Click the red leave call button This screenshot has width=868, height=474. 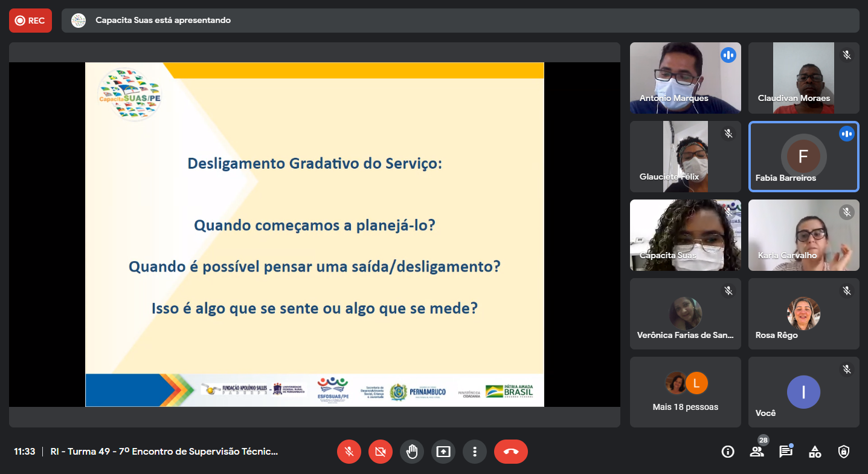(x=510, y=452)
